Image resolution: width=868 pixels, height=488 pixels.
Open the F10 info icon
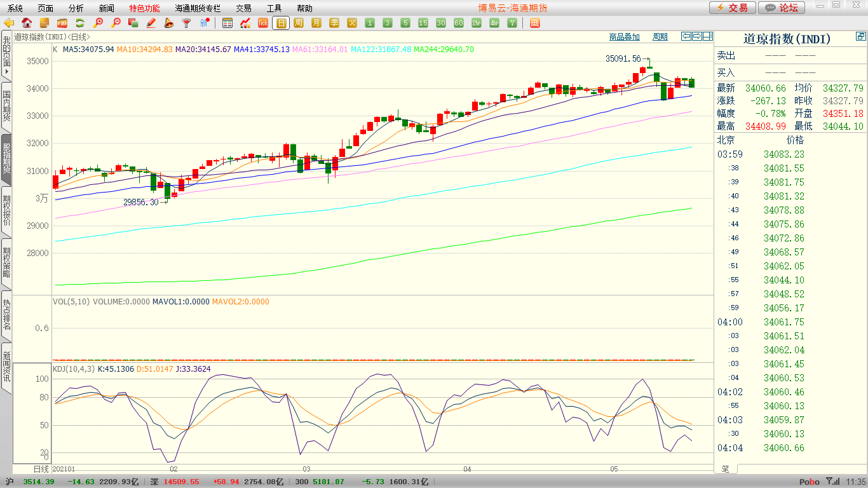(x=62, y=24)
